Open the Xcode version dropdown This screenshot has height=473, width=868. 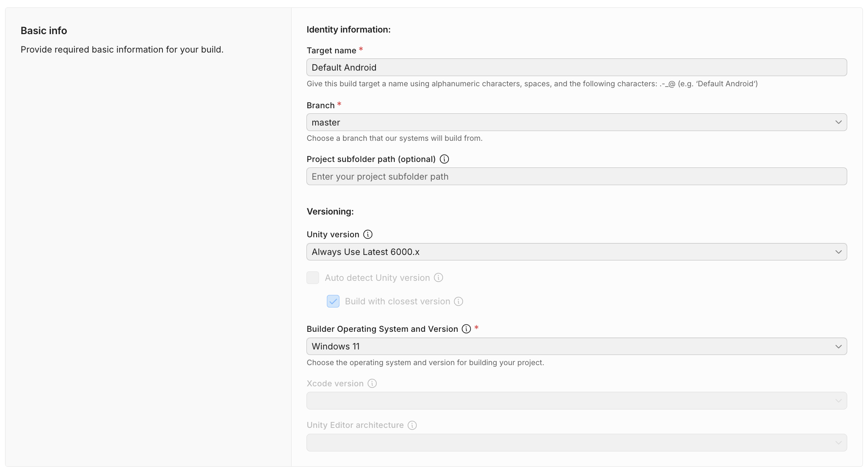pyautogui.click(x=576, y=400)
